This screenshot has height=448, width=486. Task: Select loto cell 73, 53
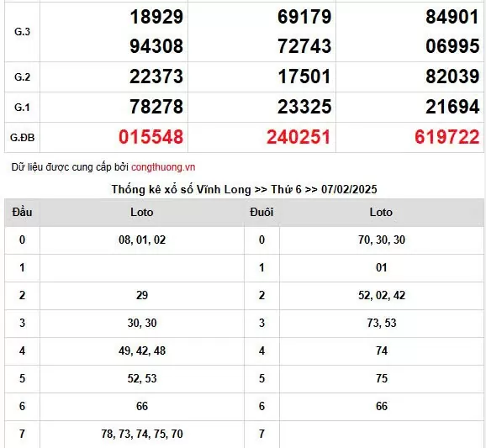click(382, 323)
